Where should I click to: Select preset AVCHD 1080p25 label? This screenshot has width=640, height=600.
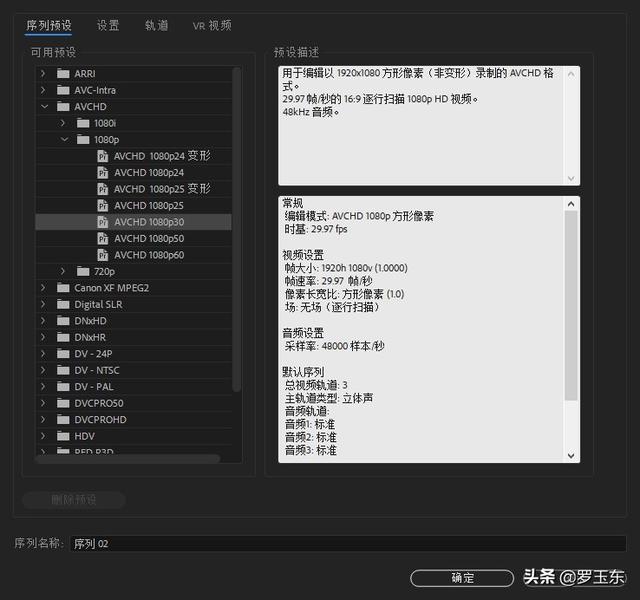(149, 205)
